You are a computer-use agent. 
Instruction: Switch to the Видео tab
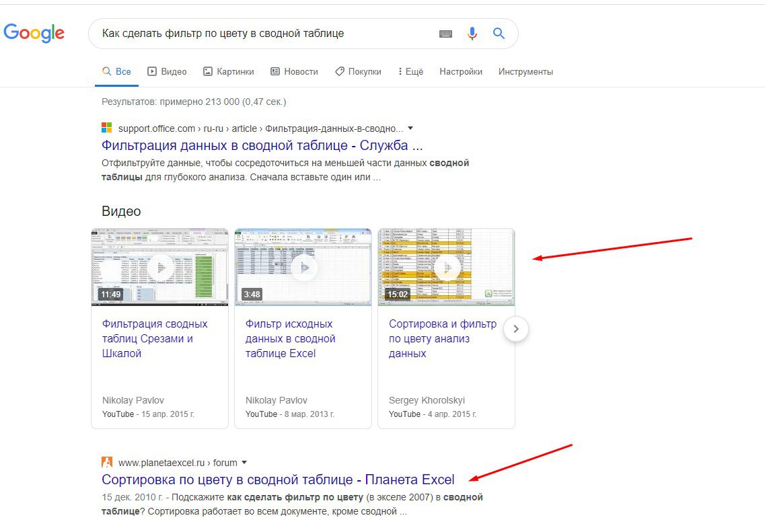(x=167, y=72)
